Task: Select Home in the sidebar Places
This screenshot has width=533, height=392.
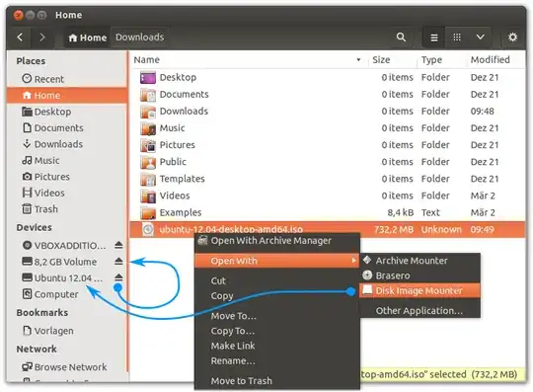Action: [67, 95]
